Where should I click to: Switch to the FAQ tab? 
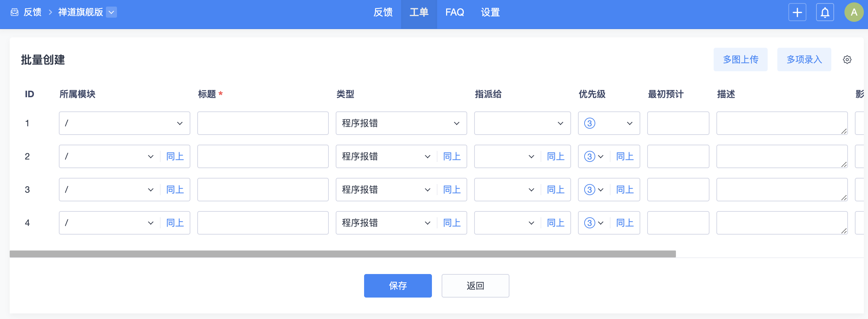coord(454,12)
